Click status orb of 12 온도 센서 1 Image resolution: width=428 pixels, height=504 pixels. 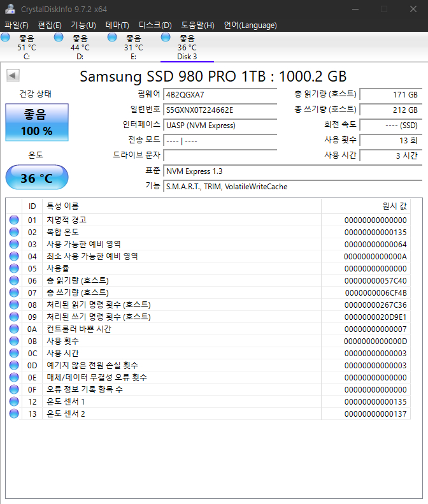click(14, 401)
